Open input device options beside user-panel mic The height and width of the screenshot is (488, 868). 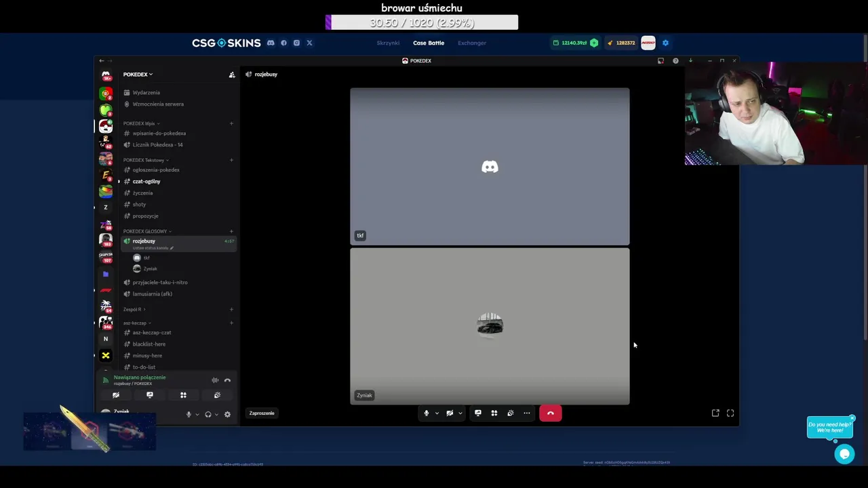click(197, 414)
